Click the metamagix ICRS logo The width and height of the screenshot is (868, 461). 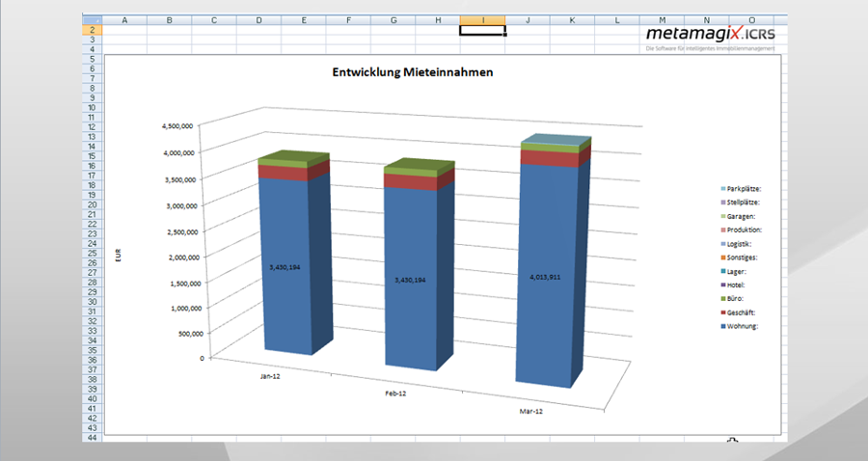point(710,37)
